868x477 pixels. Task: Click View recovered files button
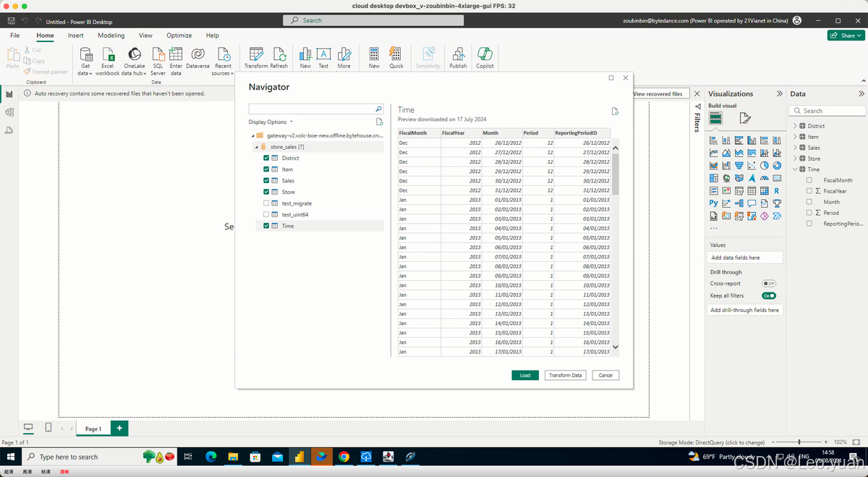tap(658, 94)
